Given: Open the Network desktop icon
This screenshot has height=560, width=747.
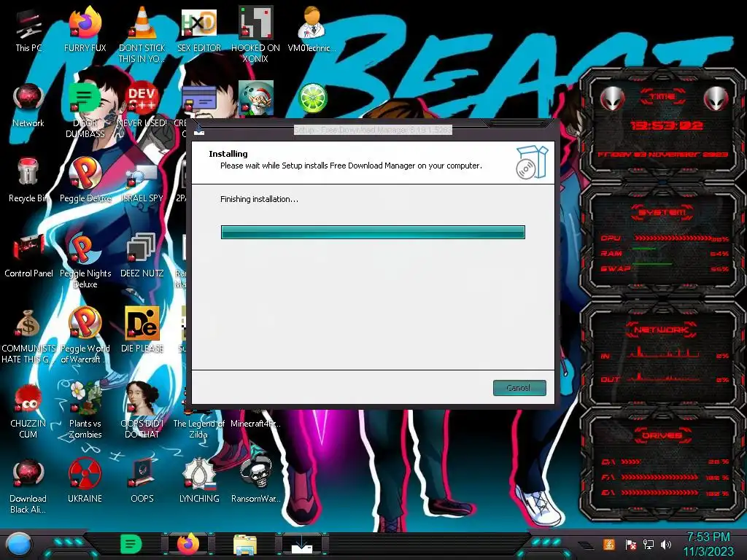Looking at the screenshot, I should coord(28,106).
